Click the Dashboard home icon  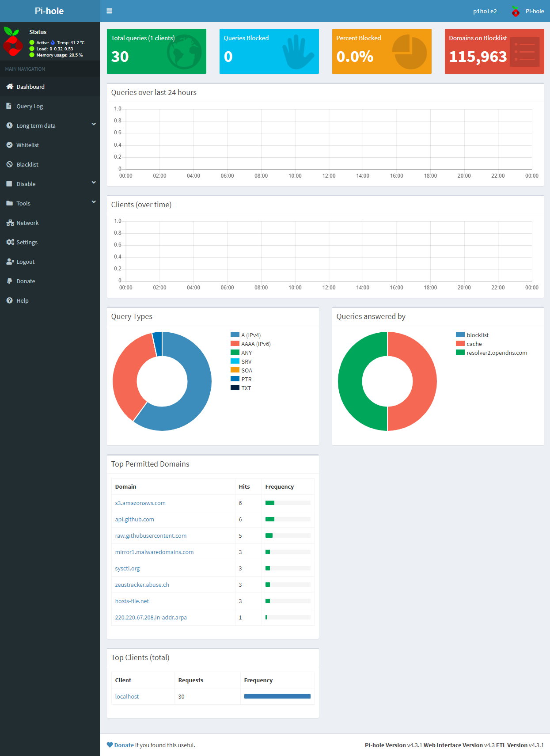tap(10, 87)
